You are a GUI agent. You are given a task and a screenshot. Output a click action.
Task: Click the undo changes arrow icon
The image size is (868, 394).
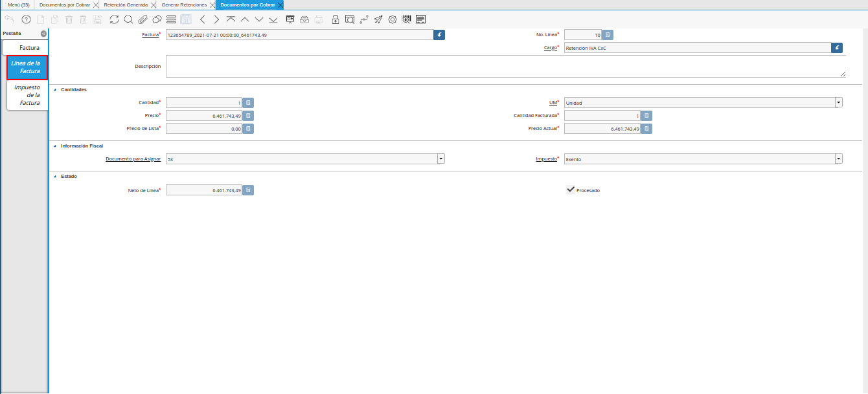(x=9, y=19)
